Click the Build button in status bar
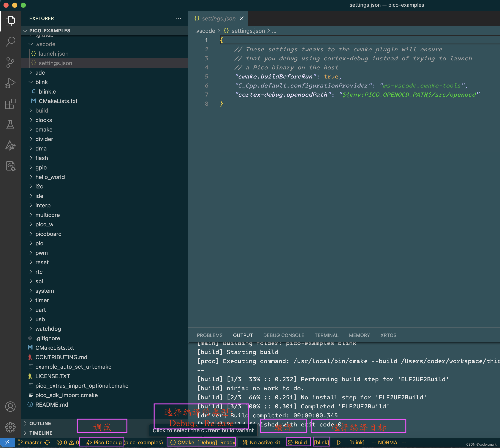Image resolution: width=500 pixels, height=448 pixels. click(x=298, y=442)
